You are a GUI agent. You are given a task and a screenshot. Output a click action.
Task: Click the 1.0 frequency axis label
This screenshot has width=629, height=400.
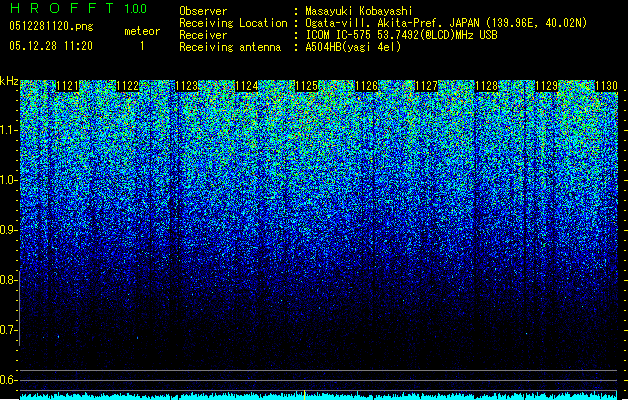(8, 181)
